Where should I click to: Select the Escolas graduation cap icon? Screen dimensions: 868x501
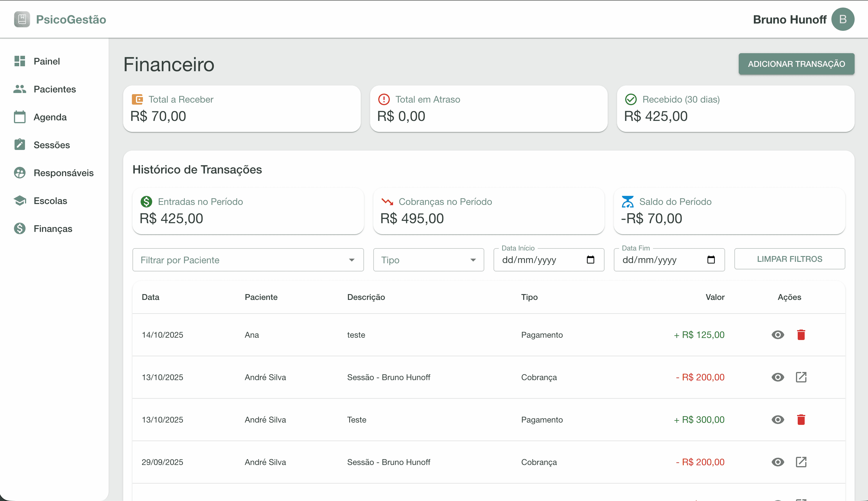pos(19,201)
